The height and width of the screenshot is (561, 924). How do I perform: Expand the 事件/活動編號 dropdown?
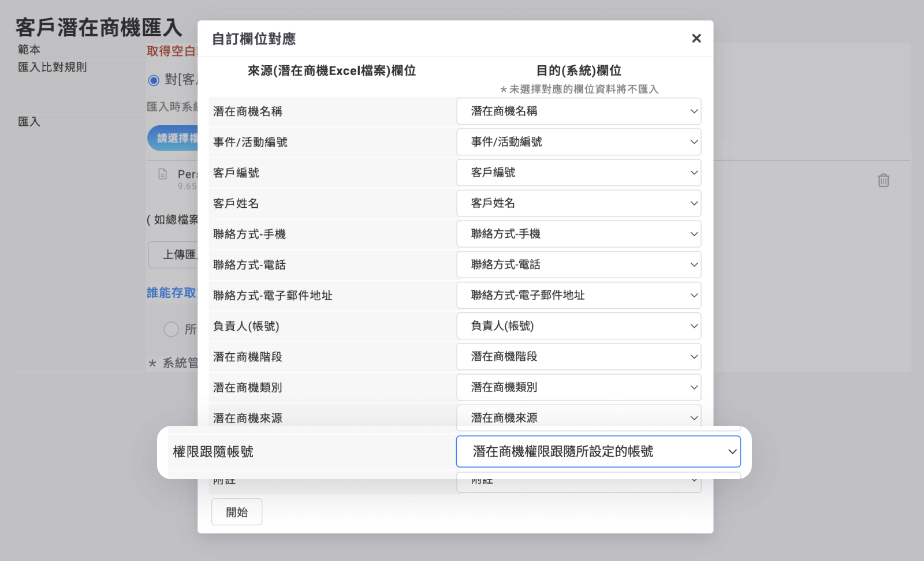pyautogui.click(x=579, y=142)
